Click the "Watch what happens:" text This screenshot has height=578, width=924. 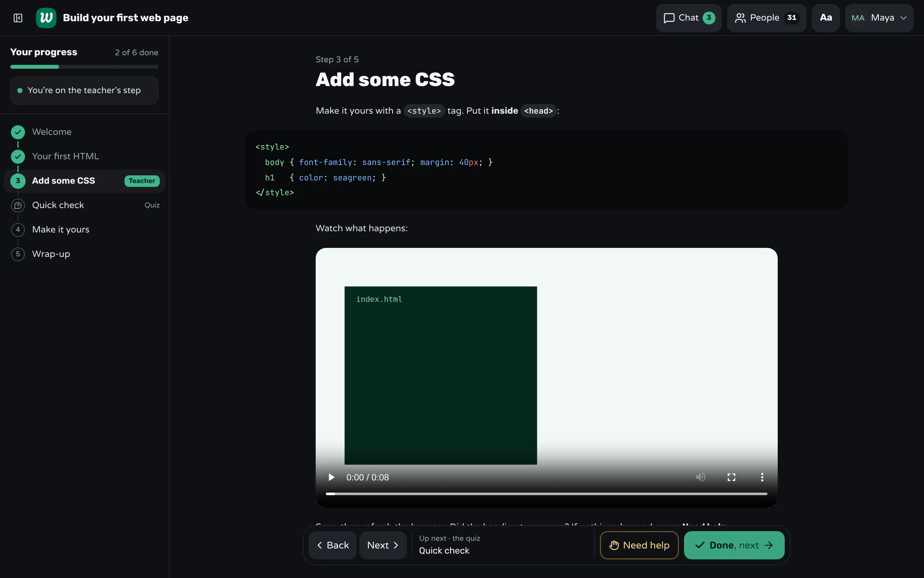pyautogui.click(x=362, y=228)
